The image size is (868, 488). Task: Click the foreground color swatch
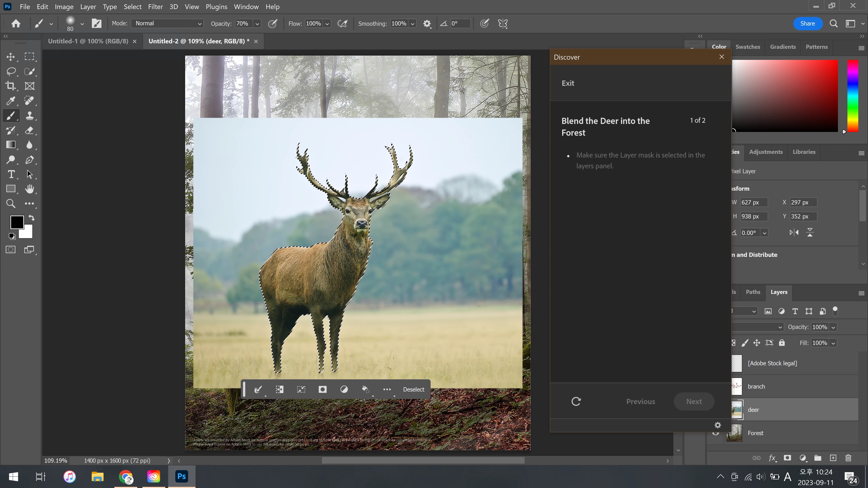pyautogui.click(x=17, y=222)
